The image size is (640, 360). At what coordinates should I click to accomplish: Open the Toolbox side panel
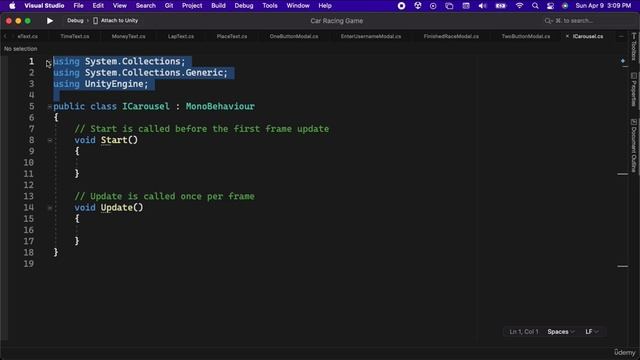point(634,47)
